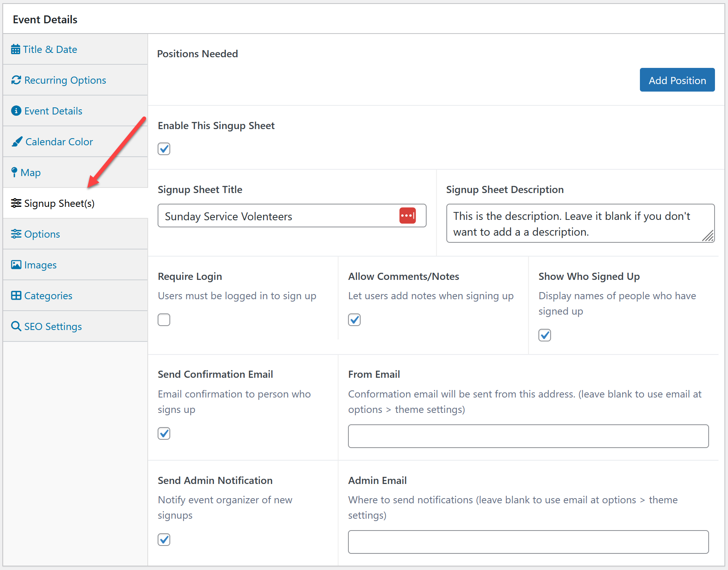
Task: Click into the From Email field
Action: coord(528,436)
